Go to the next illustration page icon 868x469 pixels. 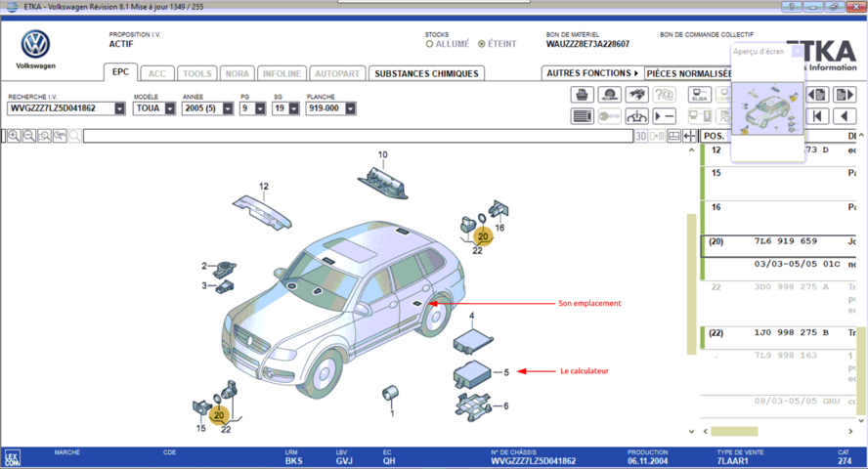[845, 95]
